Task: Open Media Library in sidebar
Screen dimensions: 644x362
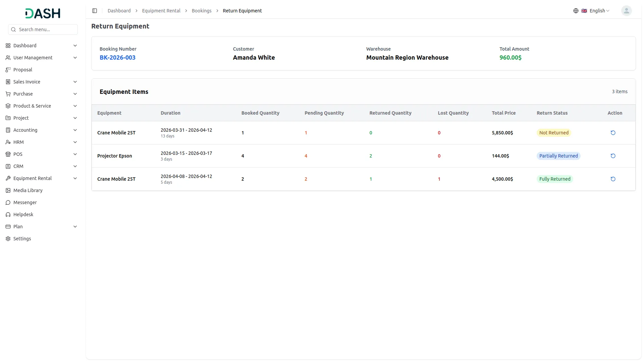Action: (x=28, y=190)
